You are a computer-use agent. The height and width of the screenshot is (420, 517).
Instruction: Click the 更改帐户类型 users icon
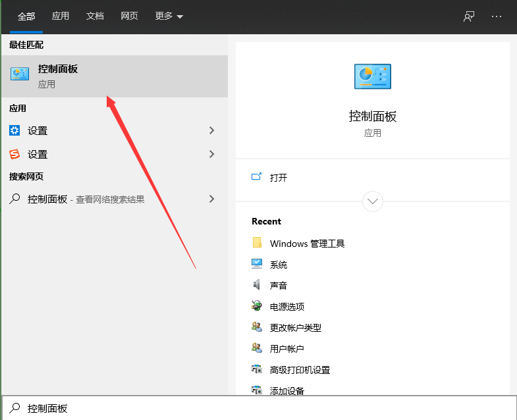[256, 327]
